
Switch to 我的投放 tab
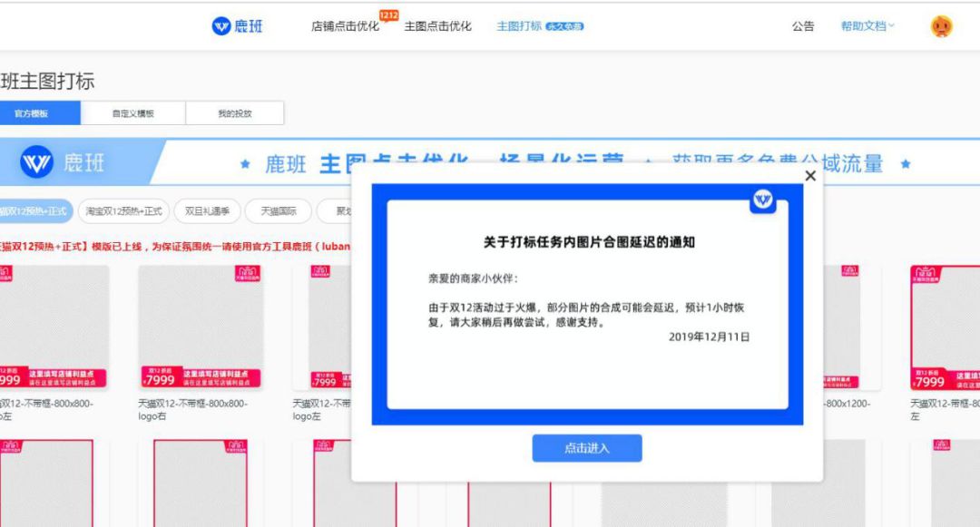[x=235, y=113]
